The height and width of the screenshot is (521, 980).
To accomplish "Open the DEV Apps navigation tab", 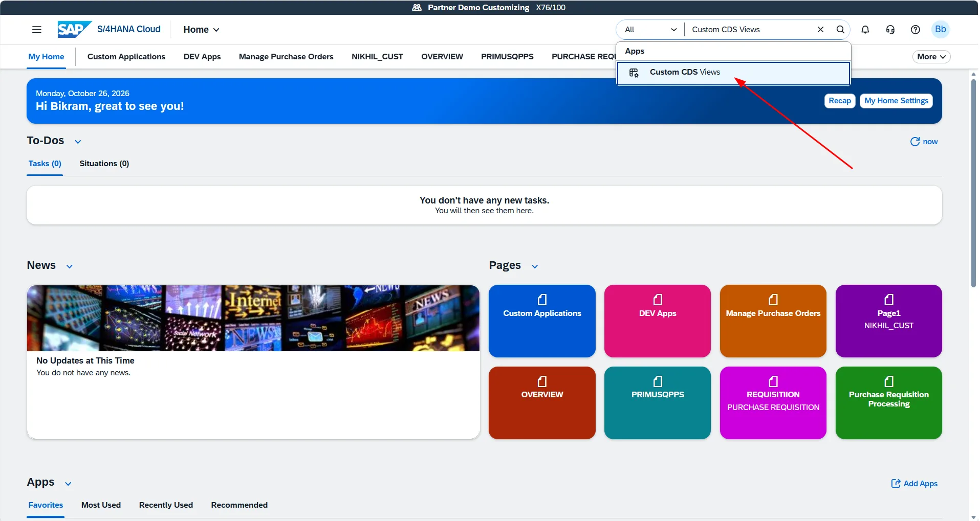I will pyautogui.click(x=202, y=57).
